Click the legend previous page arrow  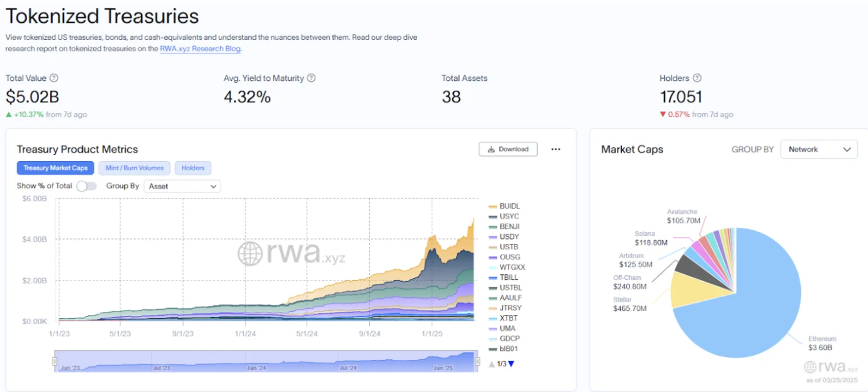[x=492, y=364]
